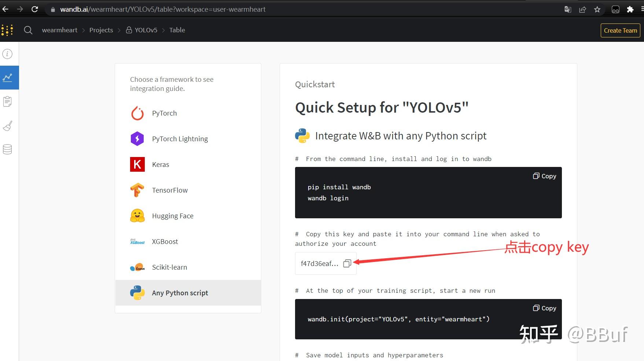The image size is (644, 361).
Task: Reload the page in the browser
Action: point(35,10)
